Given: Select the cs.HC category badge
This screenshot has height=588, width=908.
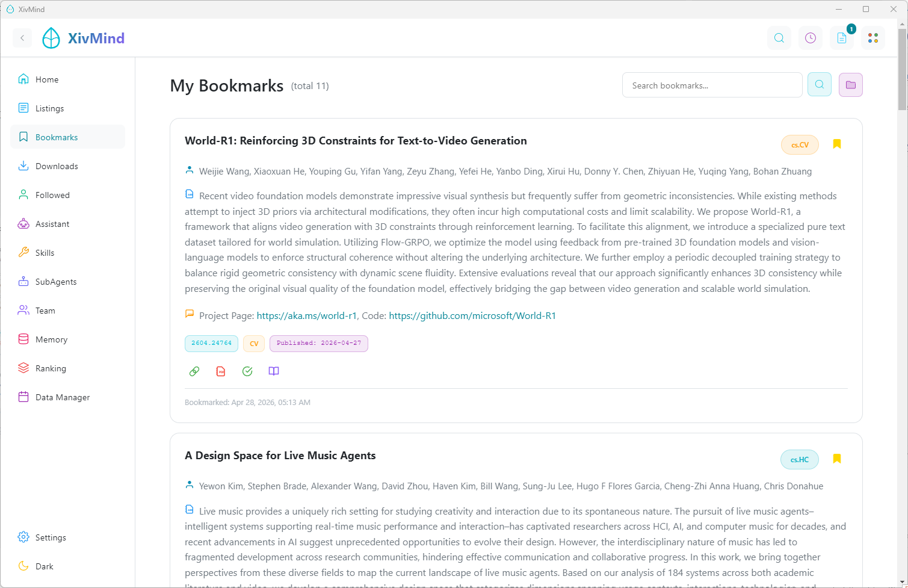Looking at the screenshot, I should [x=800, y=460].
